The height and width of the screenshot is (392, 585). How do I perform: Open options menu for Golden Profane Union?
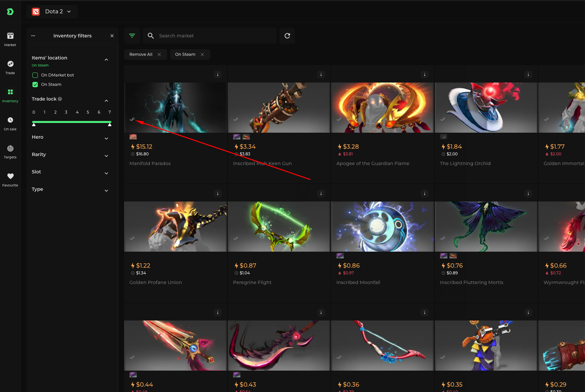tap(218, 193)
